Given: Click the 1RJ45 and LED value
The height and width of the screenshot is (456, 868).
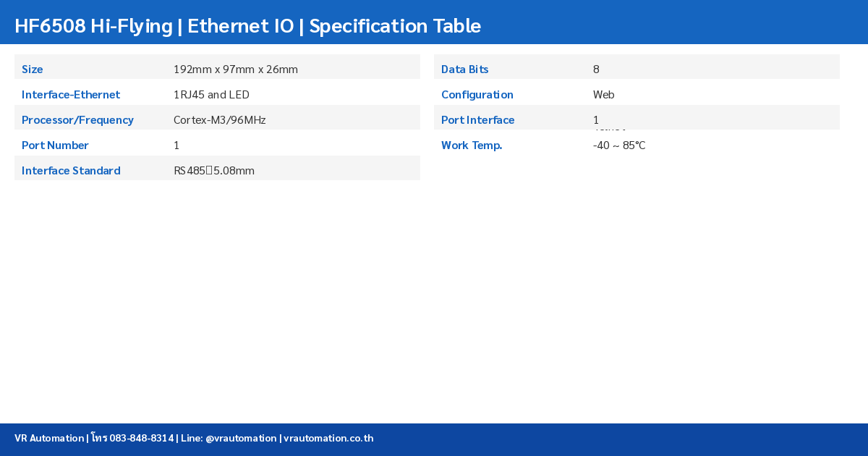Looking at the screenshot, I should (211, 95).
